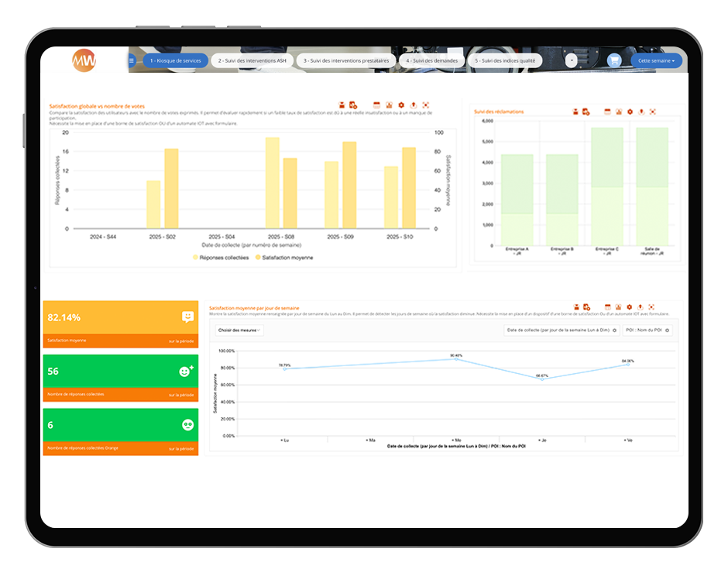Open Suivi des indices qualité tab

(507, 60)
